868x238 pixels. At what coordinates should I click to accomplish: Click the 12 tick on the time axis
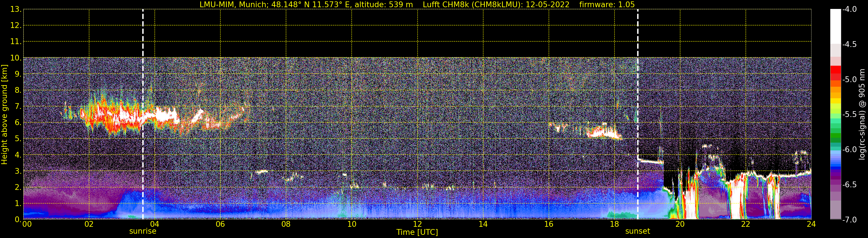417,224
